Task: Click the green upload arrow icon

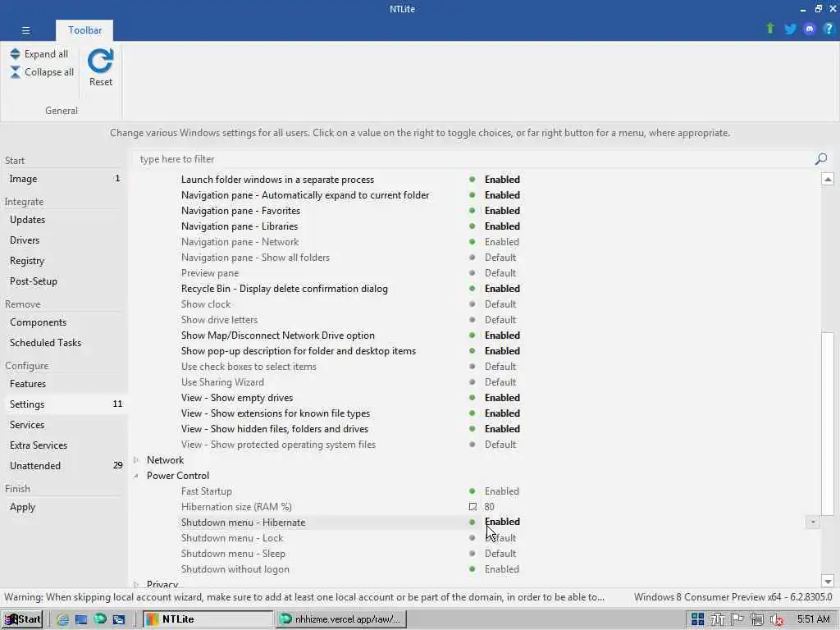Action: pyautogui.click(x=769, y=29)
